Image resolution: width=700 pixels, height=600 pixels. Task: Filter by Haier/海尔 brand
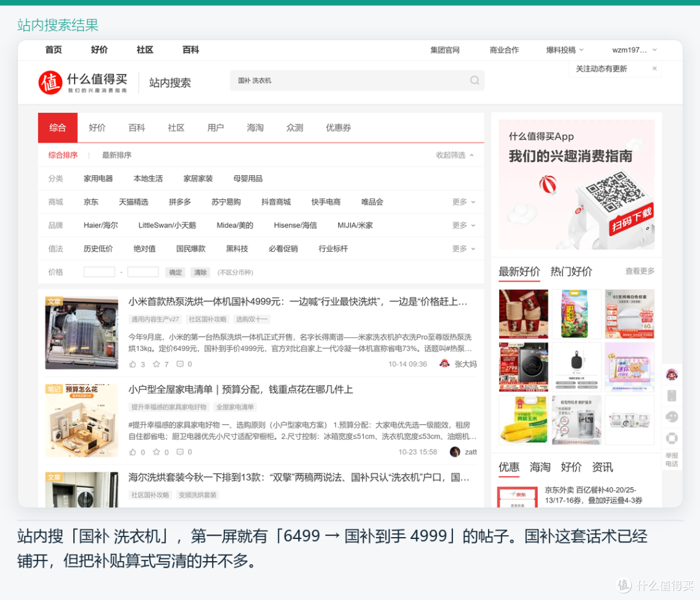pos(101,225)
